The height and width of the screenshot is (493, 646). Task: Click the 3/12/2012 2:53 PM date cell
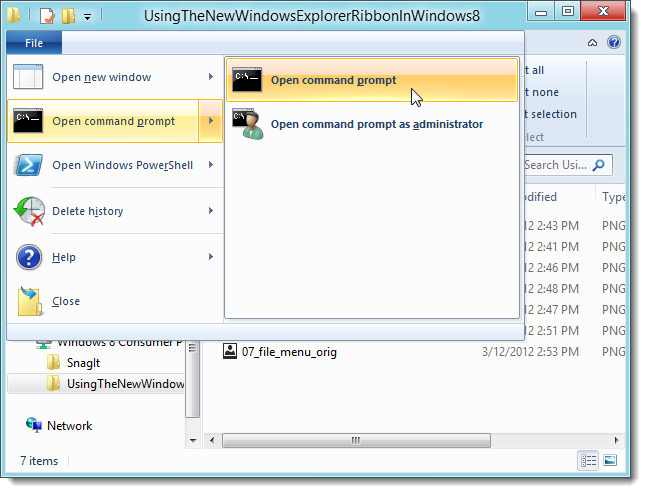tap(530, 352)
